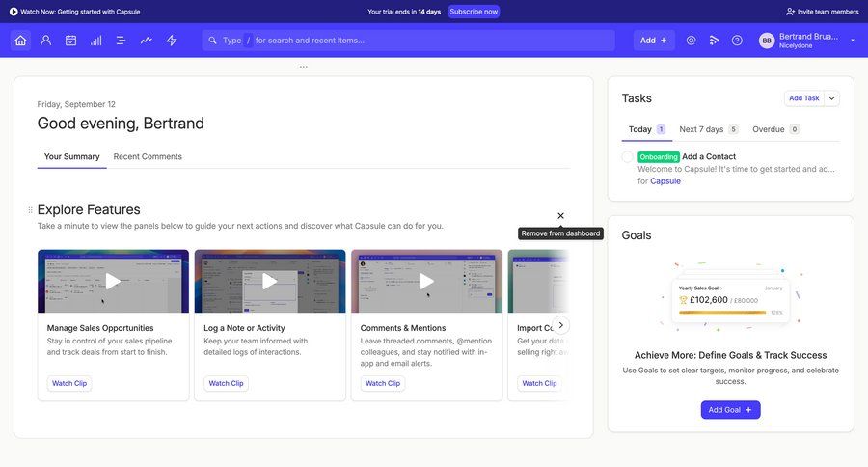Open the Workflow automation lightning icon
Screen dimensions: 868x467
point(172,41)
